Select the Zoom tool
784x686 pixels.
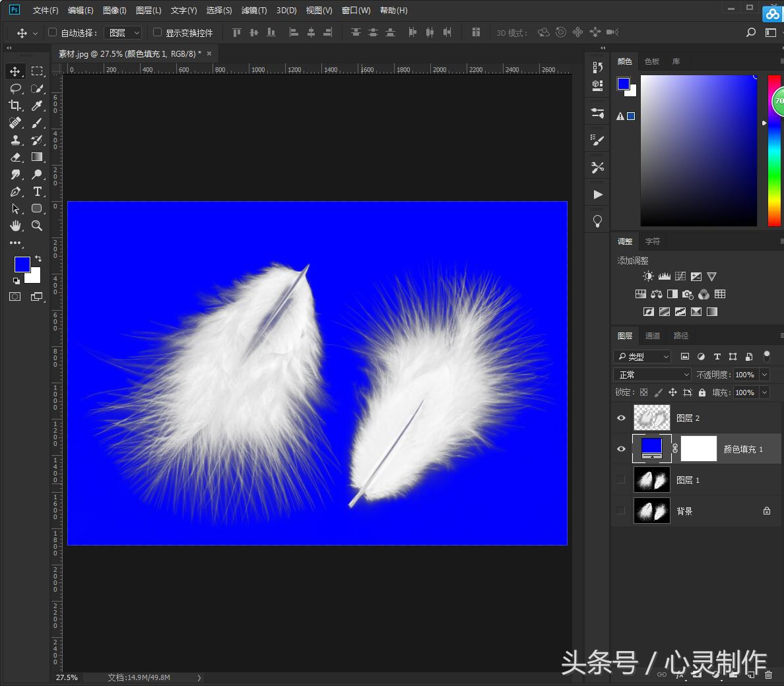[37, 226]
